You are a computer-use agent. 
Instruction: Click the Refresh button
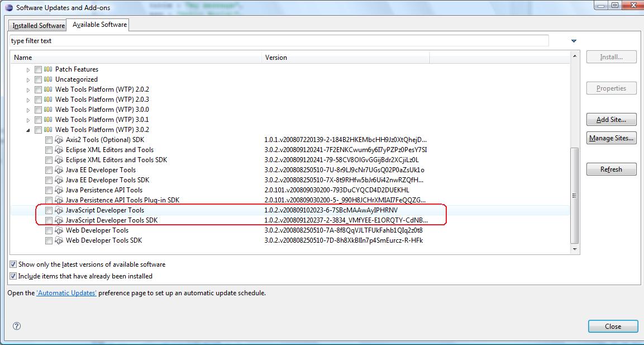point(611,169)
